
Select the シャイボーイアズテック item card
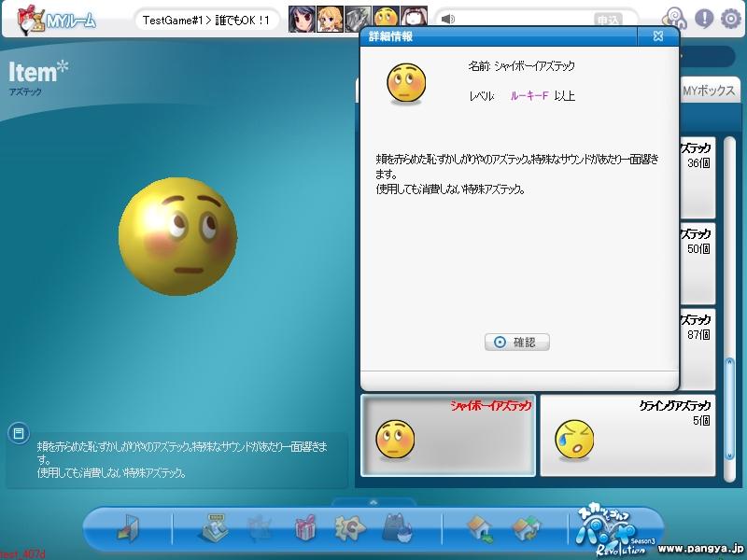pyautogui.click(x=448, y=435)
